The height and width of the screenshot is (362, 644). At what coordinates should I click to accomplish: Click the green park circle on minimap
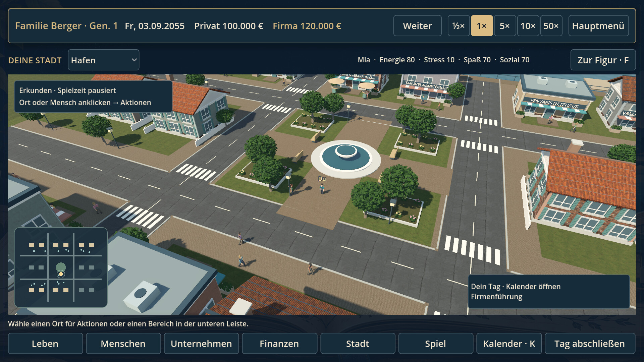click(61, 267)
